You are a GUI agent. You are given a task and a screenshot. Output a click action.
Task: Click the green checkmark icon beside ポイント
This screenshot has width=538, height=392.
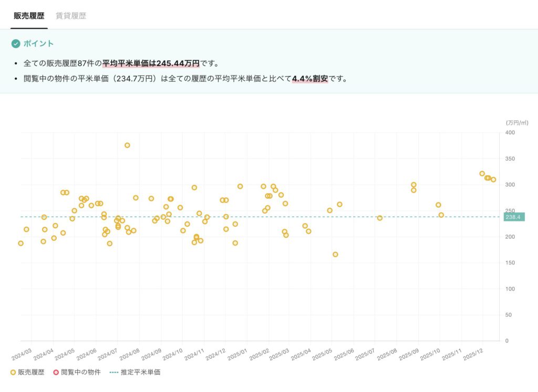click(x=16, y=44)
